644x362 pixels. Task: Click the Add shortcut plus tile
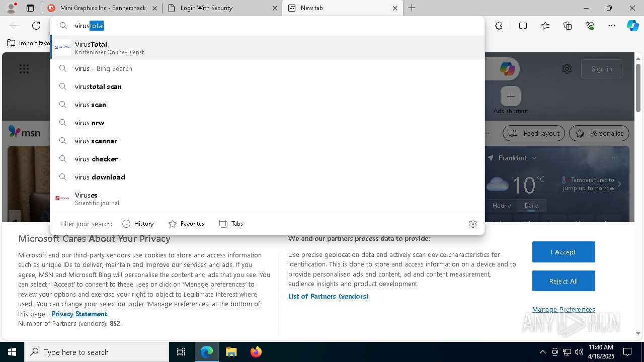tap(511, 96)
